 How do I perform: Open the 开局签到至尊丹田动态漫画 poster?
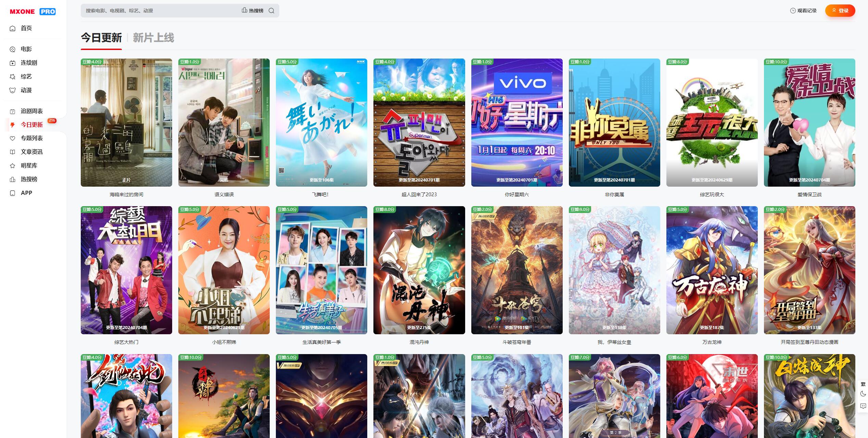[809, 270]
